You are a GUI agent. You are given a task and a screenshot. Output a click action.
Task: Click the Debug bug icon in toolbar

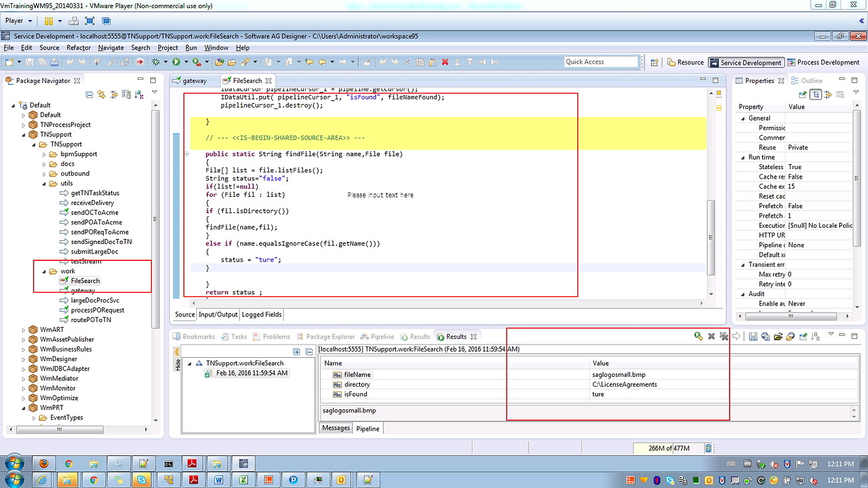click(156, 62)
